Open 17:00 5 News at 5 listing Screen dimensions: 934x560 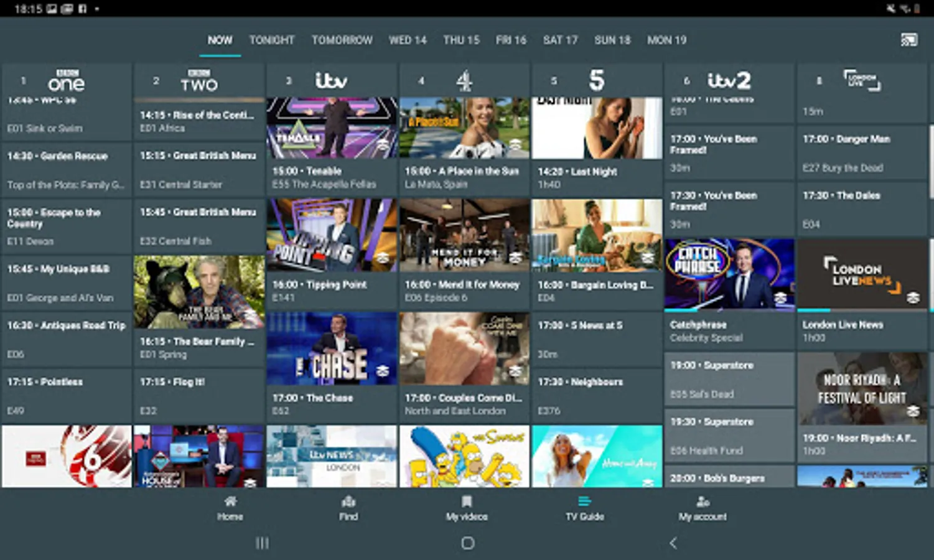point(597,340)
